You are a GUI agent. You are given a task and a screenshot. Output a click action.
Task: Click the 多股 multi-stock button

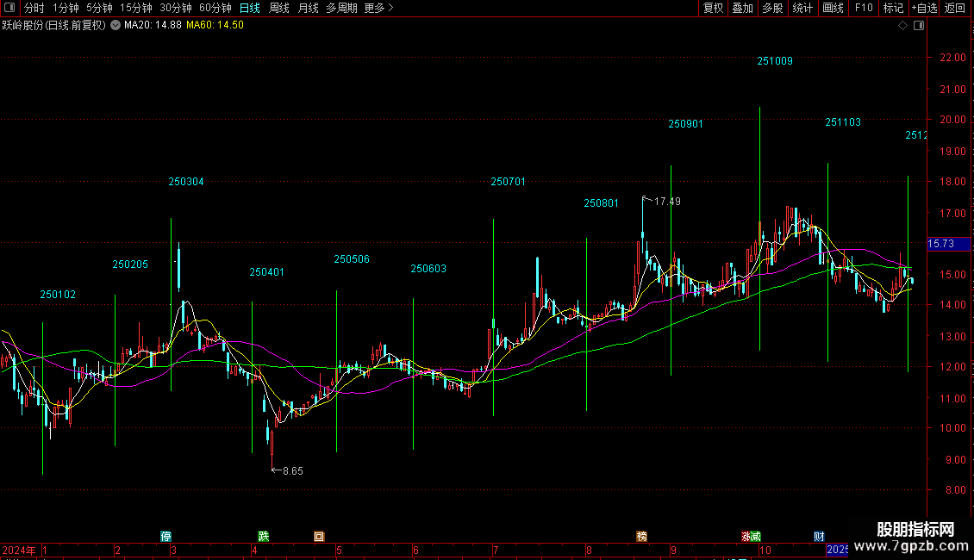tap(772, 8)
